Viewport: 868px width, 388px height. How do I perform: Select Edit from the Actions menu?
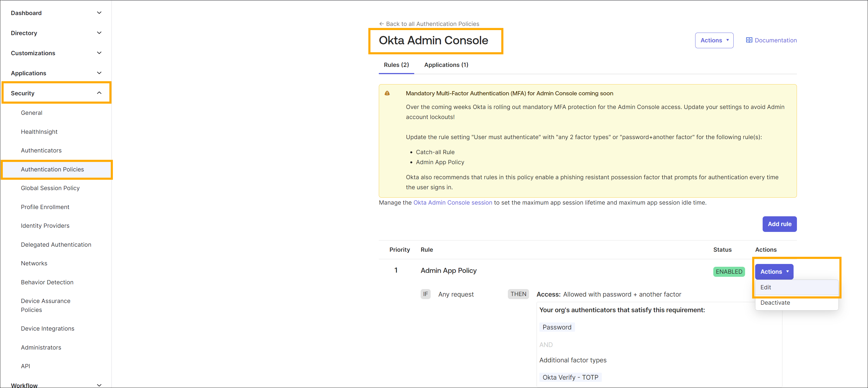(766, 287)
